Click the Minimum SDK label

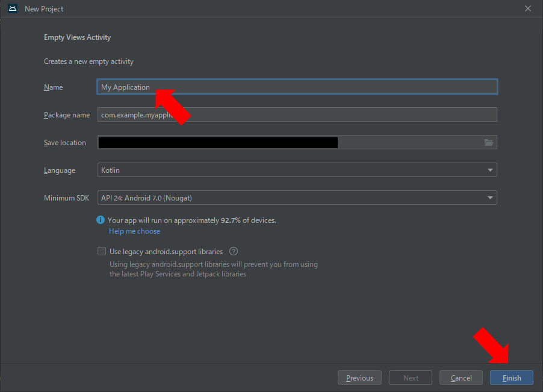pos(66,198)
